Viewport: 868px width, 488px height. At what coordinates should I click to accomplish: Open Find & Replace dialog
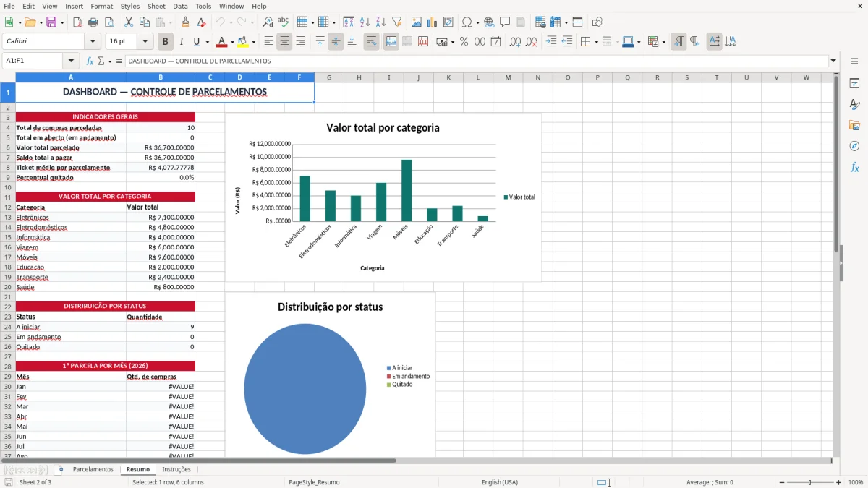coord(268,22)
